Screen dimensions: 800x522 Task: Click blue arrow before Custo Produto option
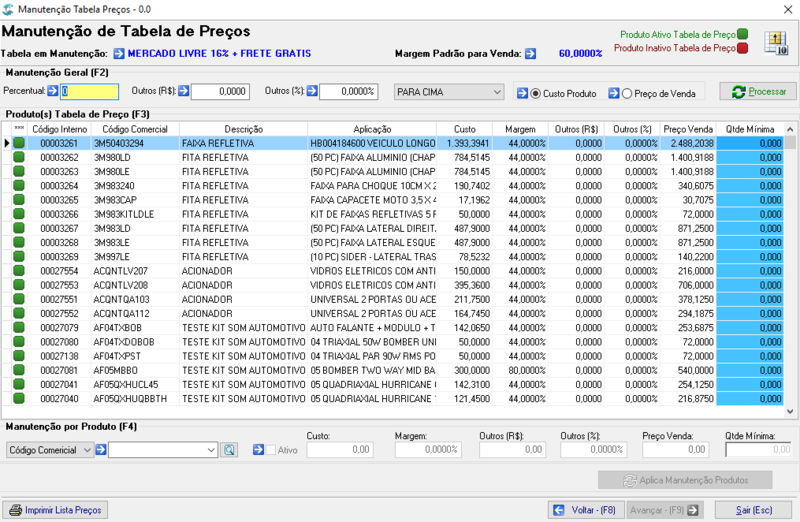click(522, 93)
